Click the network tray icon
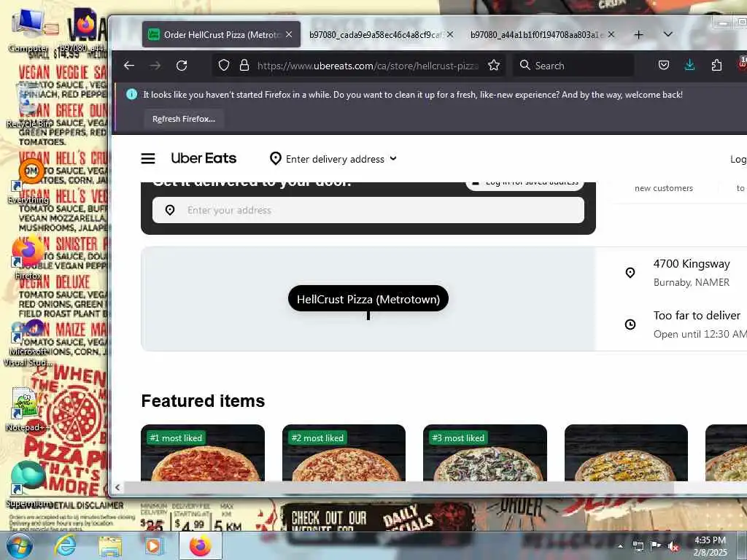Viewport: 747px width, 560px height. (x=638, y=546)
